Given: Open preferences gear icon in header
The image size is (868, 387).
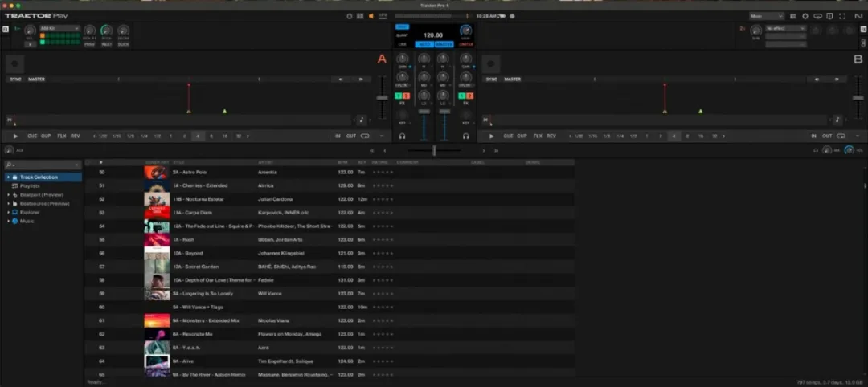Looking at the screenshot, I should pyautogui.click(x=805, y=16).
